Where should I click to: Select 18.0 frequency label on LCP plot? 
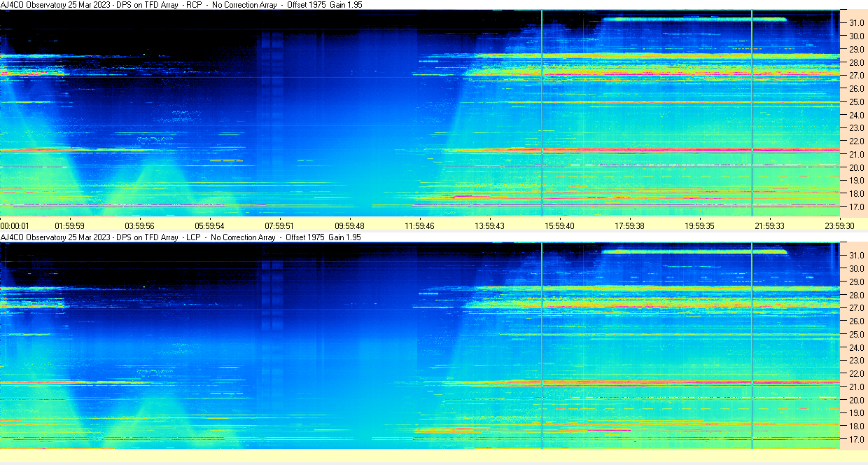pyautogui.click(x=857, y=426)
